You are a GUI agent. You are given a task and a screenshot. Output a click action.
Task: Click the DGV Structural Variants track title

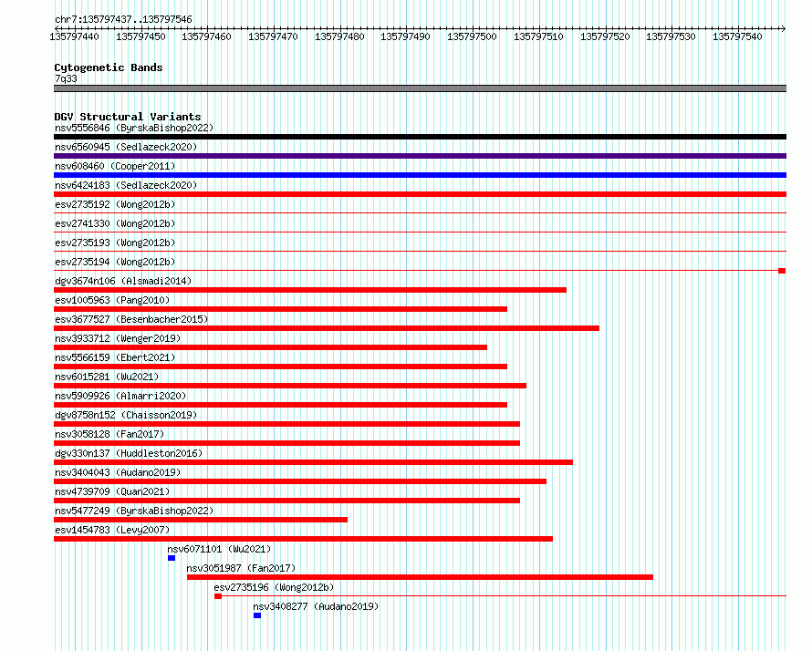tap(128, 117)
